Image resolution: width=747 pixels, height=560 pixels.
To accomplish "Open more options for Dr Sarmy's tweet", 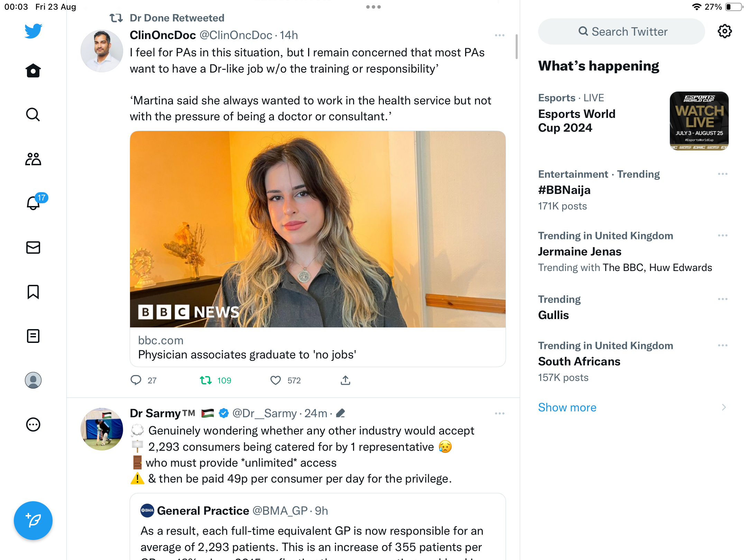I will (x=499, y=413).
